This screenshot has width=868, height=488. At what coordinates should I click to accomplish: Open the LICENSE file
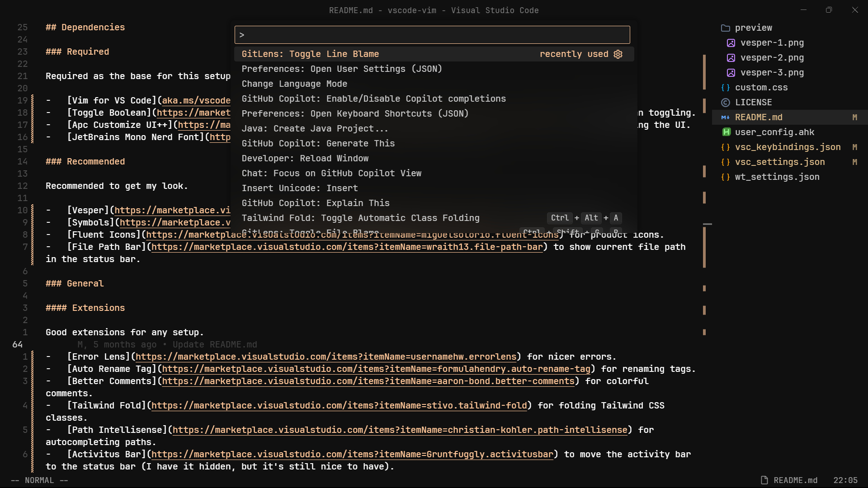(x=790, y=103)
